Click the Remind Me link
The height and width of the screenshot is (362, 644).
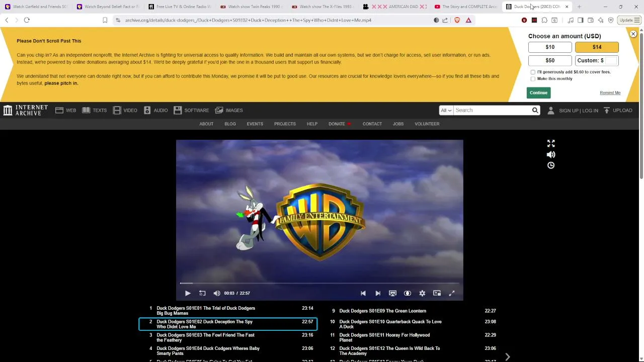(x=610, y=93)
